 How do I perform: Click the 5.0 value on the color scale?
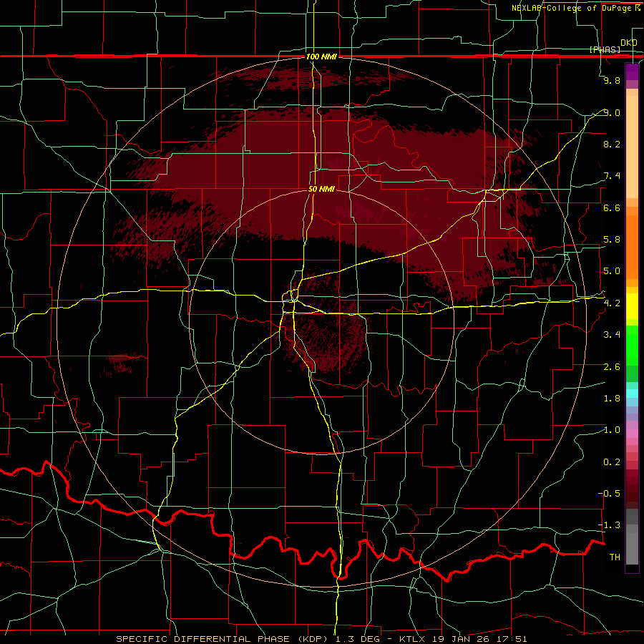pos(612,271)
